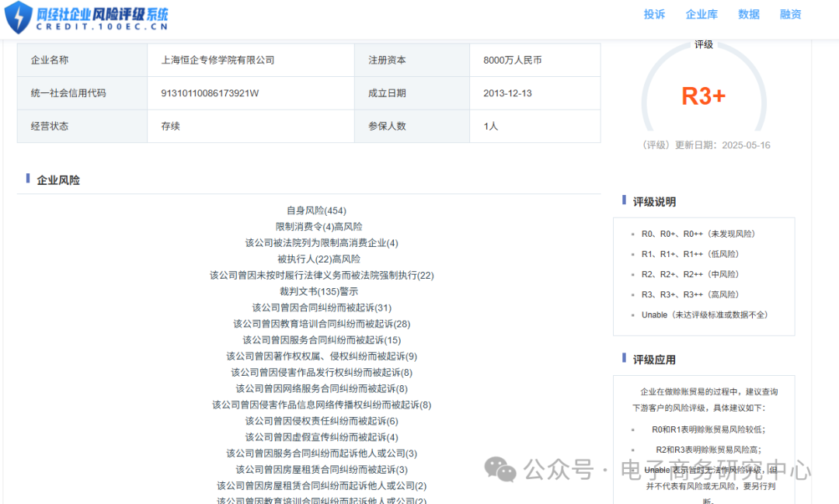Click the 1人 insured count value

click(x=491, y=127)
